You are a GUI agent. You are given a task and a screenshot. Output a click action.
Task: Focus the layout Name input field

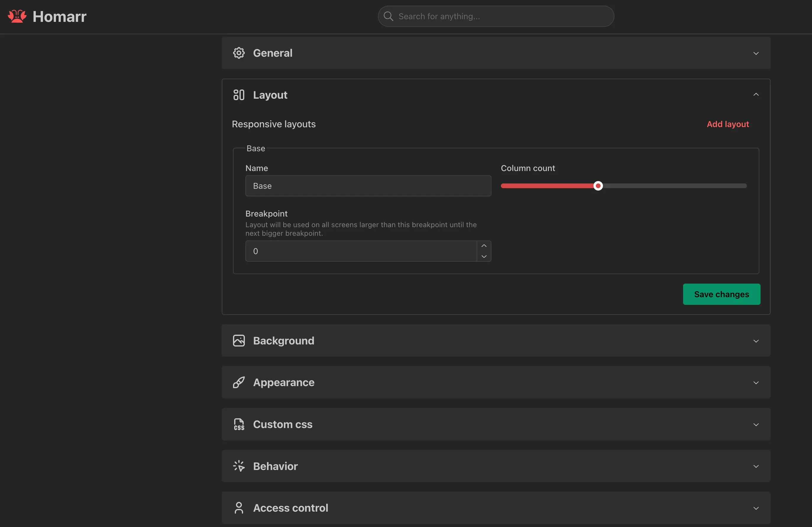[368, 186]
